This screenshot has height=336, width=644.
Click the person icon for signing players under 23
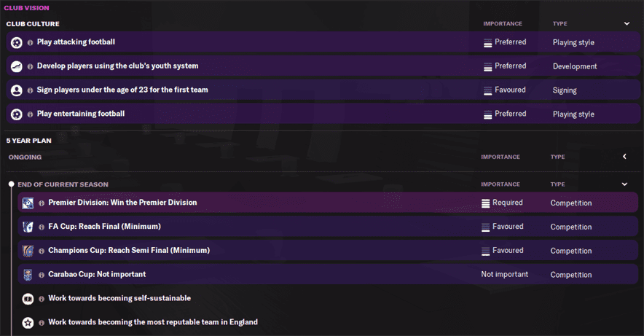(17, 90)
